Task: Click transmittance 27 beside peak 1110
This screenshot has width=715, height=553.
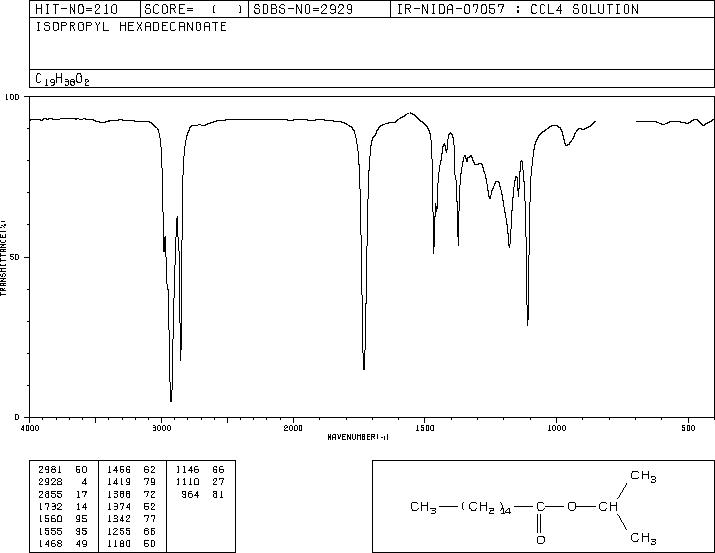Action: tap(218, 482)
